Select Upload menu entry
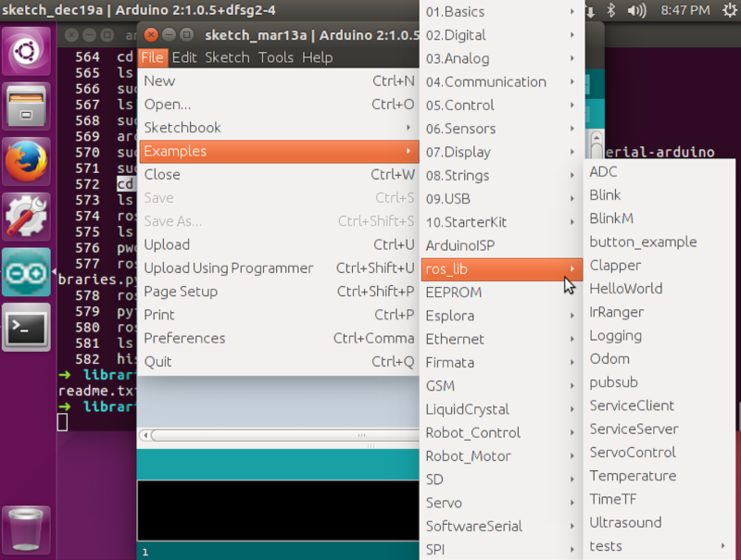The width and height of the screenshot is (741, 560). 279,244
